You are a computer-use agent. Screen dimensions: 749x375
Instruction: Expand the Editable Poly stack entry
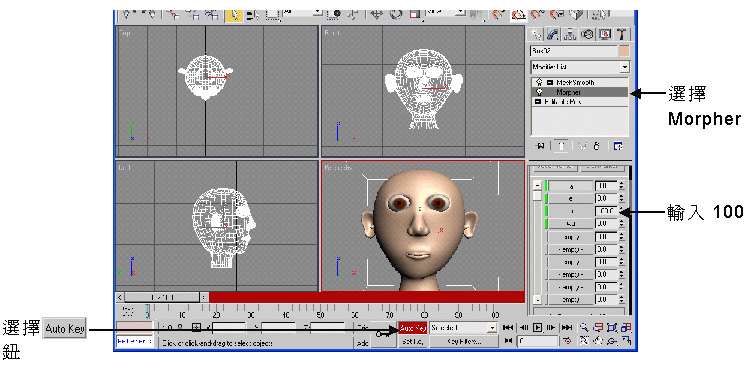coord(538,102)
